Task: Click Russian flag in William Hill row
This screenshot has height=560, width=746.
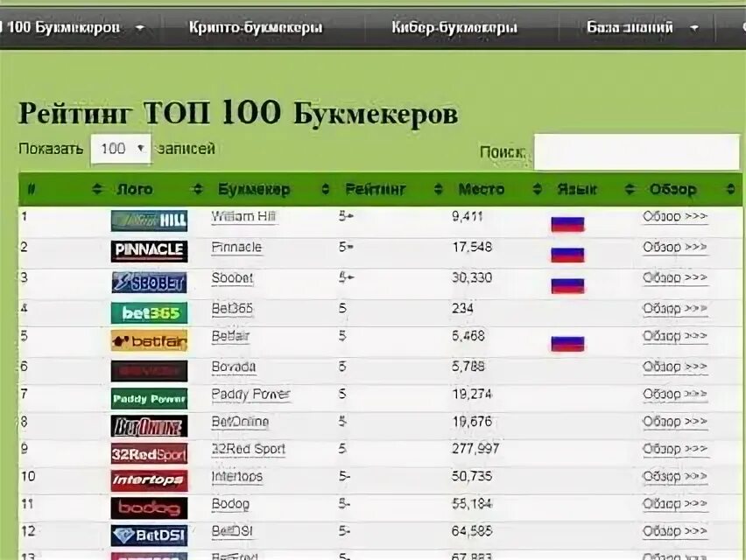Action: click(567, 224)
